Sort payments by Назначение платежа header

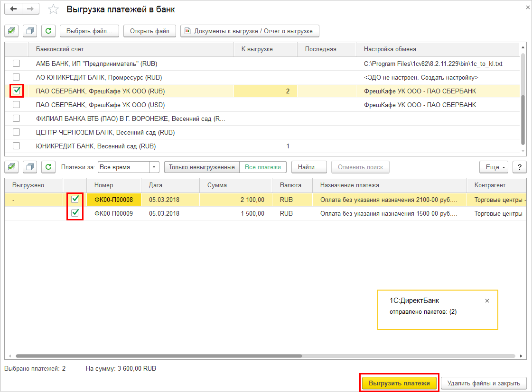tap(390, 185)
